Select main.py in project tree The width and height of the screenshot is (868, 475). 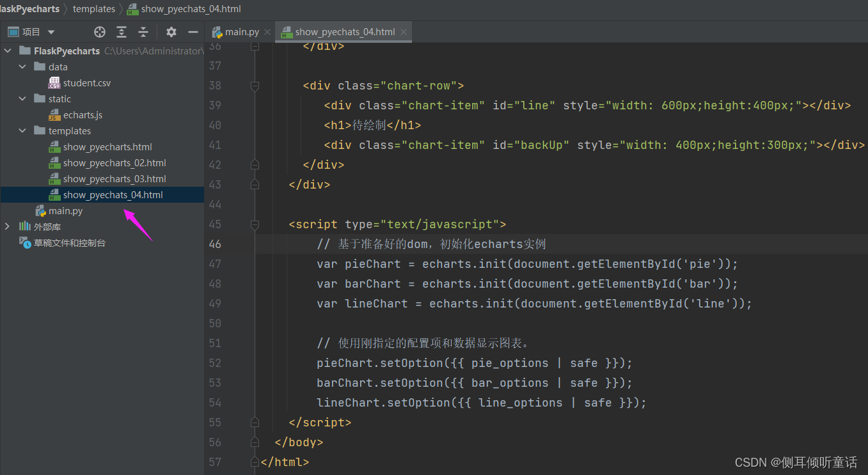tap(65, 210)
